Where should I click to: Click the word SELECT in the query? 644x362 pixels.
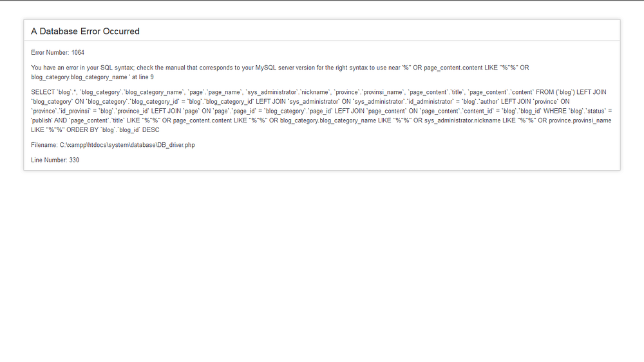tap(43, 93)
